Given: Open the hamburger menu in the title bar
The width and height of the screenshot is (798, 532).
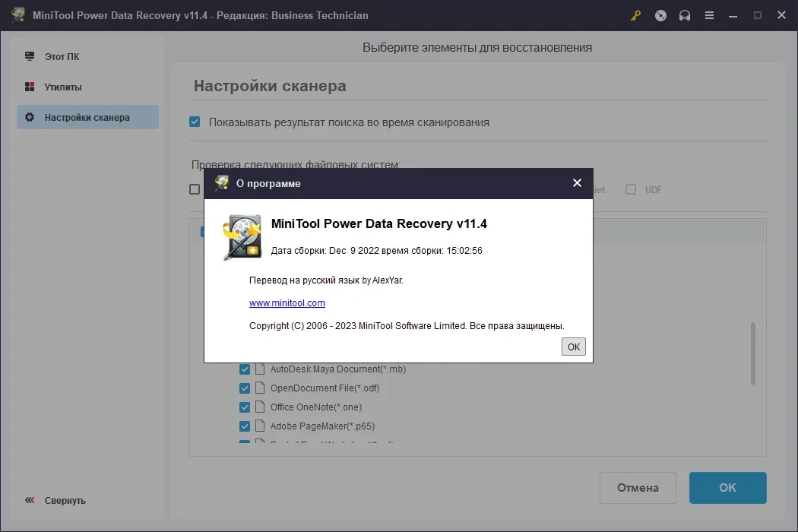Looking at the screenshot, I should coord(709,16).
